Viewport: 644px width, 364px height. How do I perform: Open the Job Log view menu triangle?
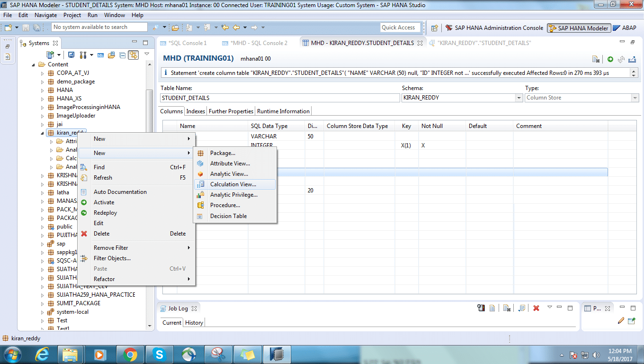(550, 307)
